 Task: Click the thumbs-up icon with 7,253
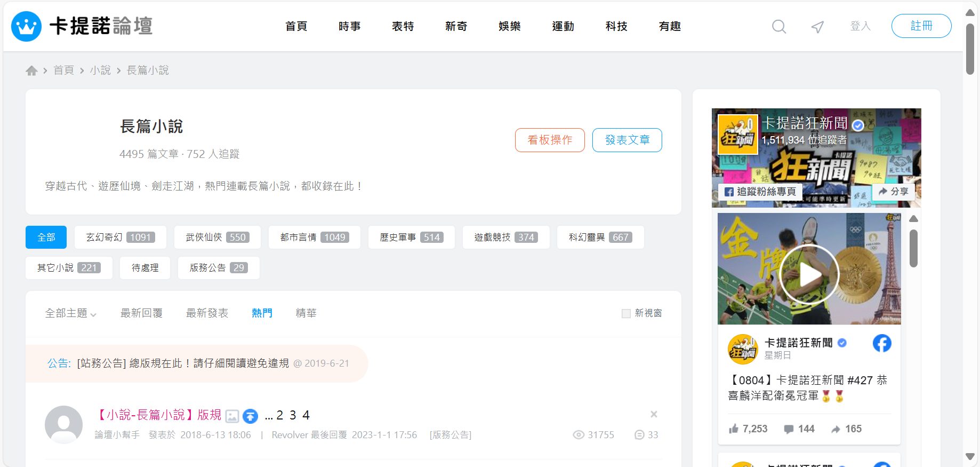(x=734, y=429)
